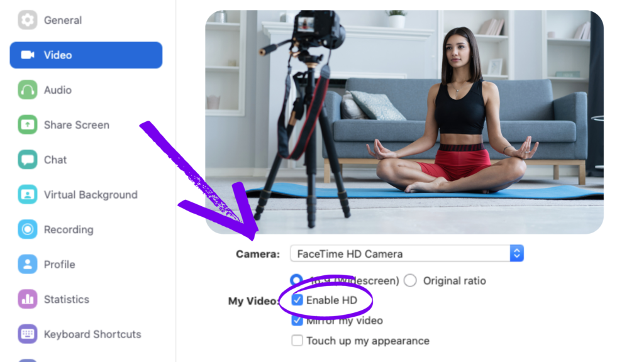644x362 pixels.
Task: Click the Virtual Background icon
Action: pos(28,194)
